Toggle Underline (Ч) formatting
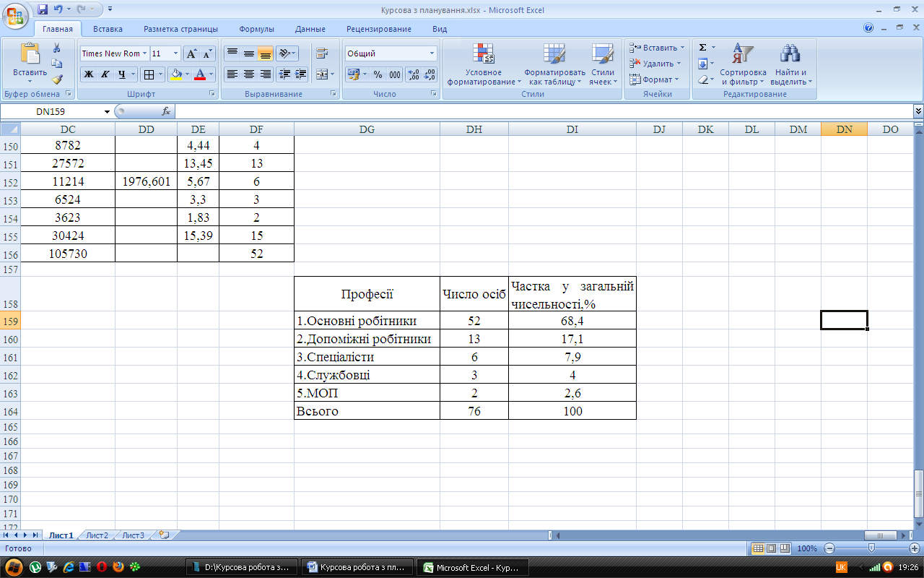The image size is (924, 578). click(x=122, y=74)
